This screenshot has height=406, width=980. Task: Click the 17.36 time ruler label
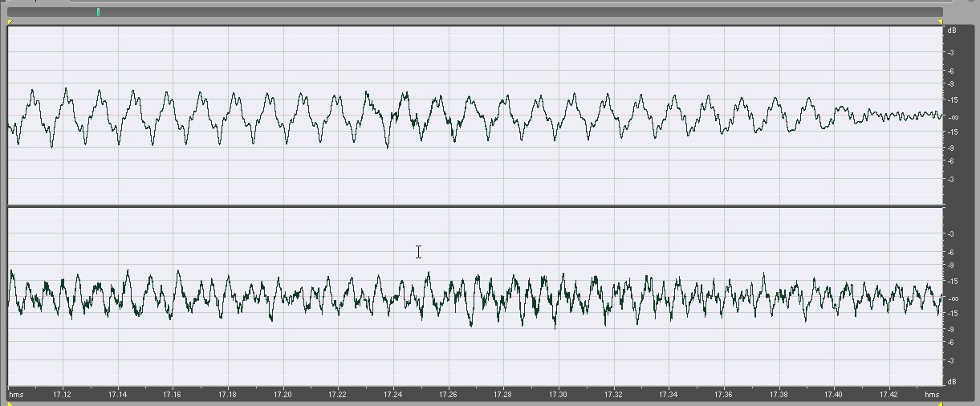click(x=724, y=395)
